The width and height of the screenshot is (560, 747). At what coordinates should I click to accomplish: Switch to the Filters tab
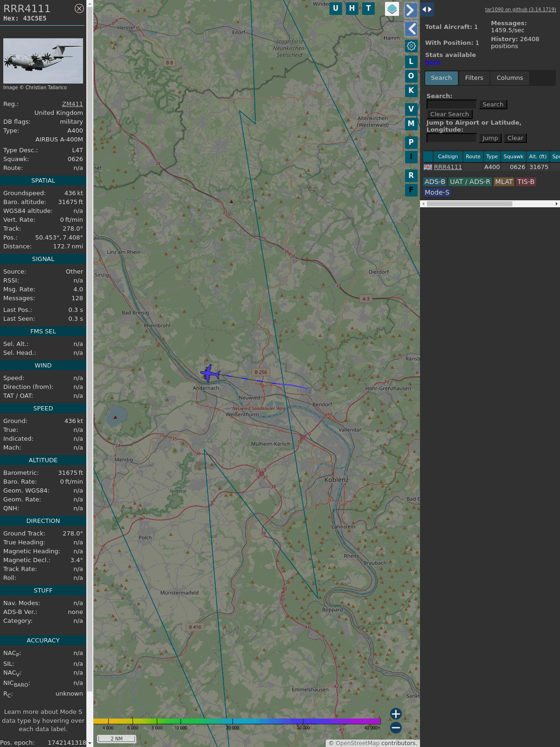474,78
